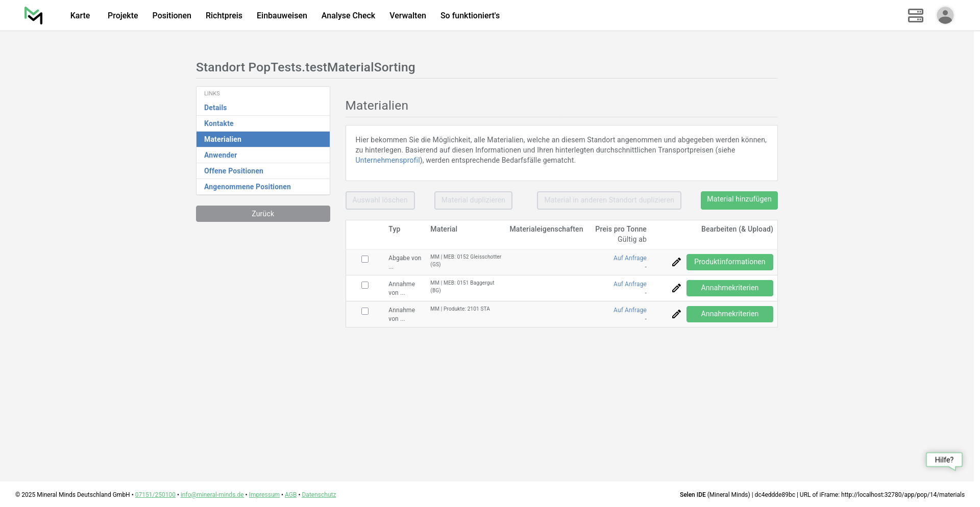Follow the Unternehmensprofil link

coord(387,160)
